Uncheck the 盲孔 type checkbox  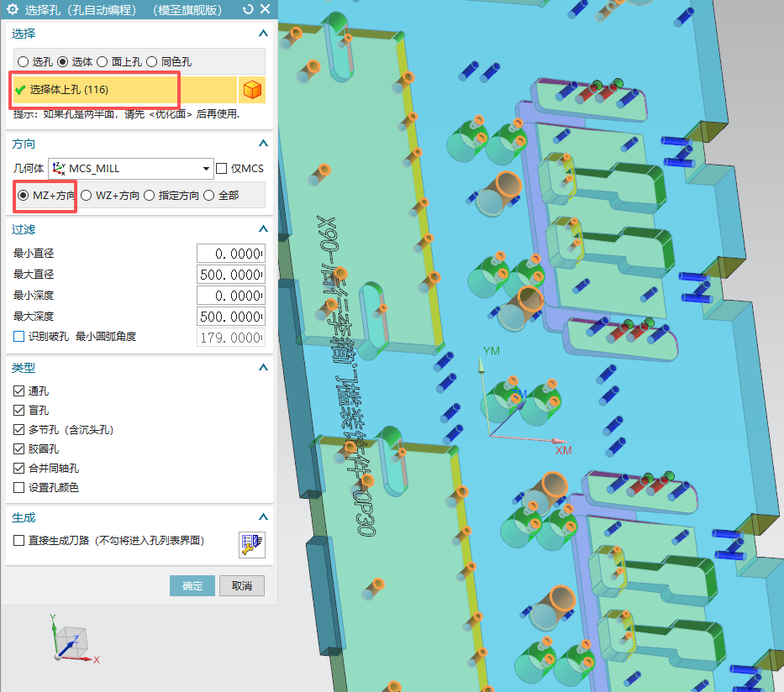coord(18,410)
